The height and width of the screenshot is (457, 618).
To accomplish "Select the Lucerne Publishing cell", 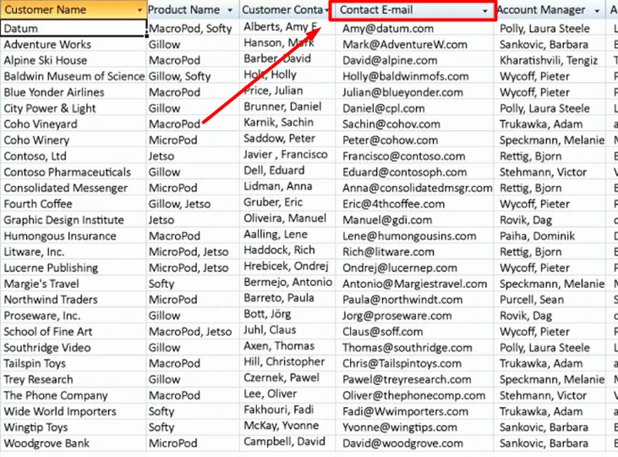I will click(x=73, y=268).
